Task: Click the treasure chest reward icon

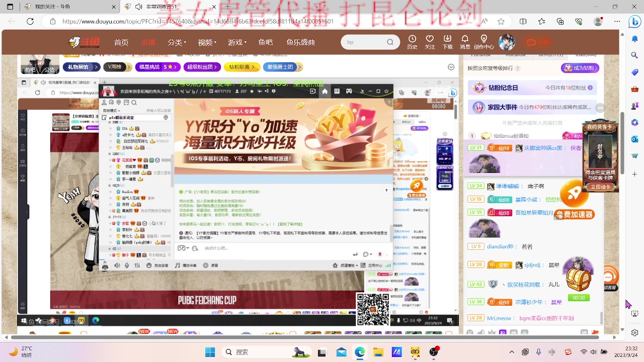Action: [x=578, y=279]
